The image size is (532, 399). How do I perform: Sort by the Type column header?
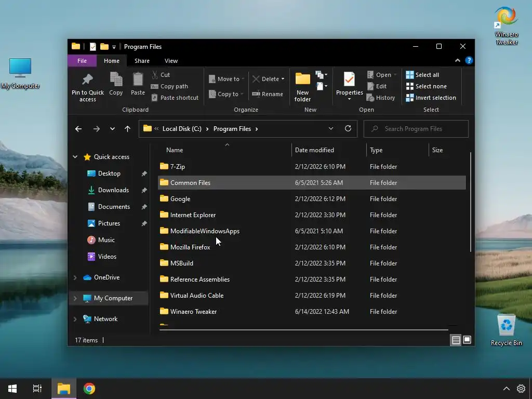(x=397, y=150)
